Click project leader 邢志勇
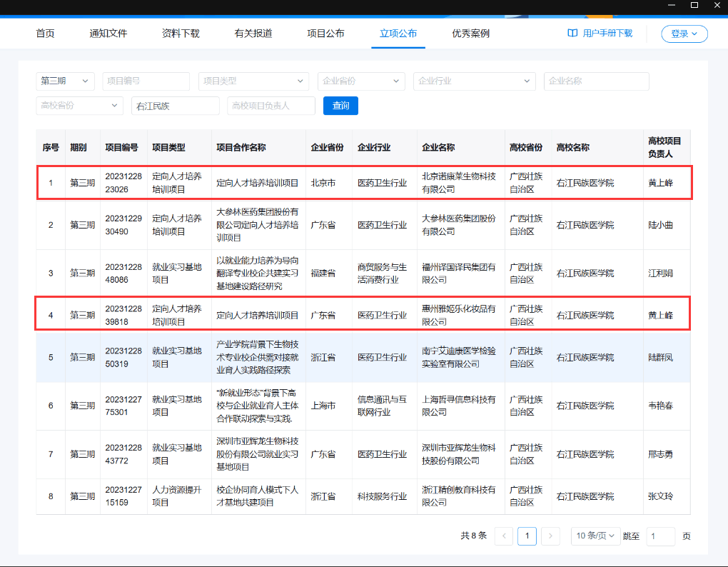The image size is (728, 567). pyautogui.click(x=660, y=454)
